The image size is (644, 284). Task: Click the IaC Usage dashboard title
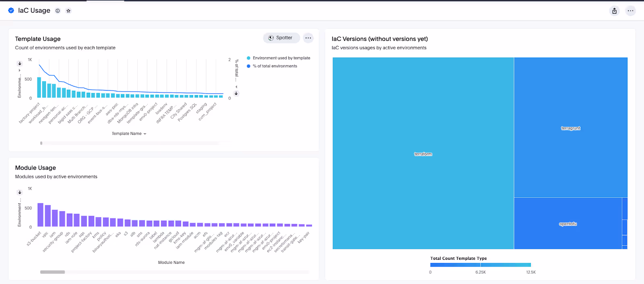pyautogui.click(x=34, y=10)
